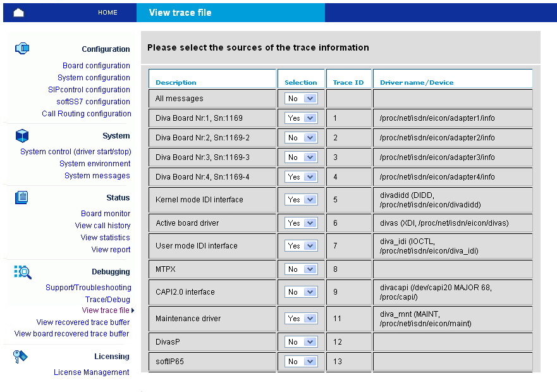Open selection dropdown for Diva Board Nr:2

coord(301,138)
